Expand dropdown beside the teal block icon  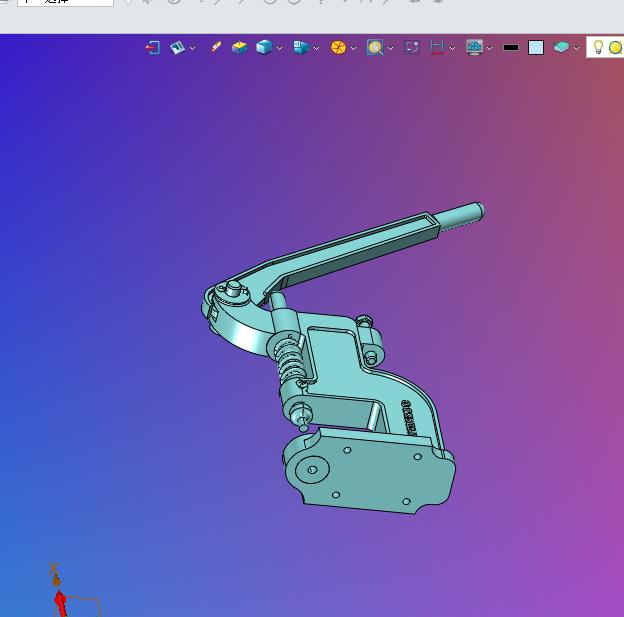tap(577, 48)
